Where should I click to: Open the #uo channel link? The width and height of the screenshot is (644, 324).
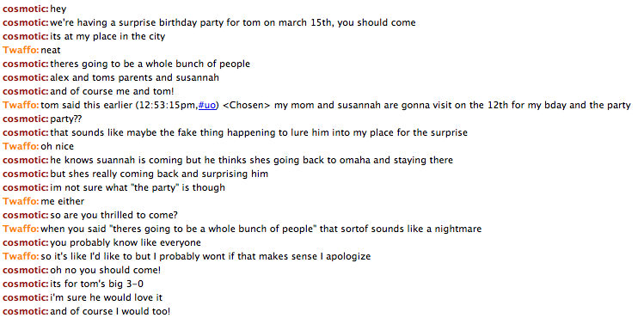click(206, 105)
